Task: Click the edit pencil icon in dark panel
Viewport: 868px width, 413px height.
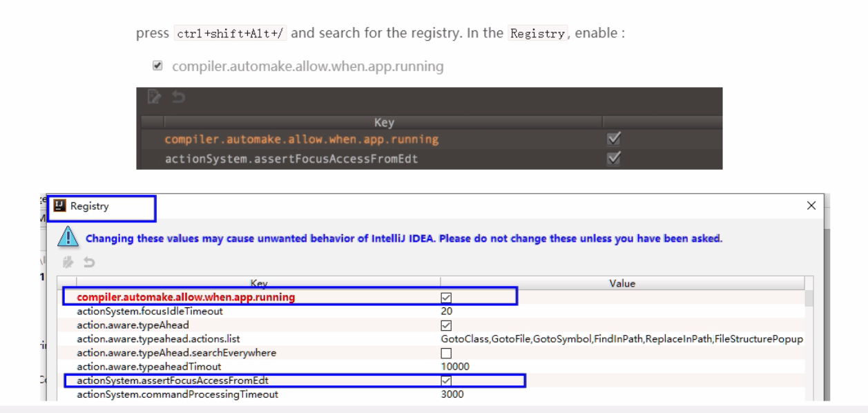Action: click(155, 97)
